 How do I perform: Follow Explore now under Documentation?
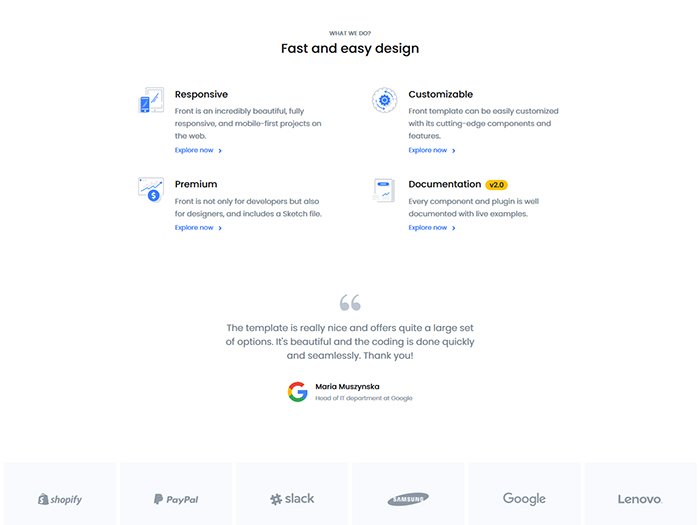pos(432,227)
